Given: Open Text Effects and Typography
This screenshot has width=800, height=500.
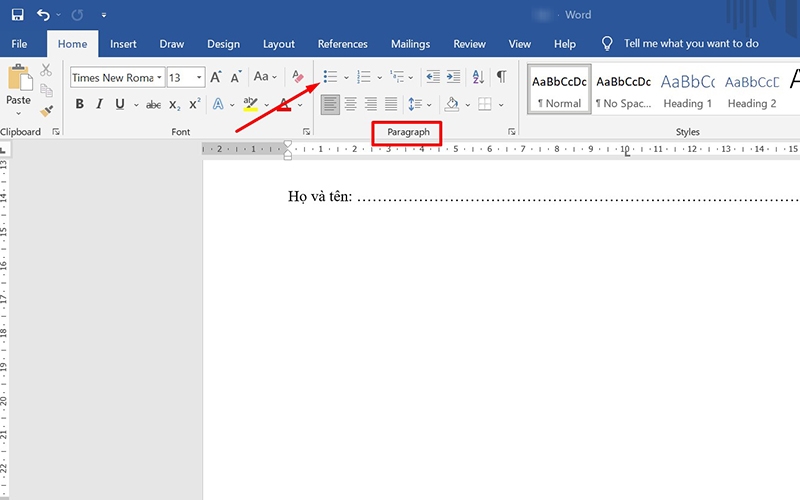Looking at the screenshot, I should tap(218, 104).
